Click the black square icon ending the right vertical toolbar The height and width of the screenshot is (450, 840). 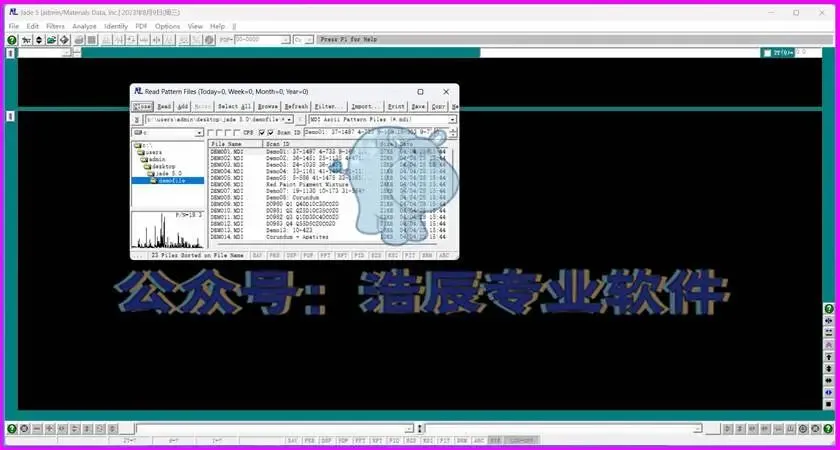829,404
